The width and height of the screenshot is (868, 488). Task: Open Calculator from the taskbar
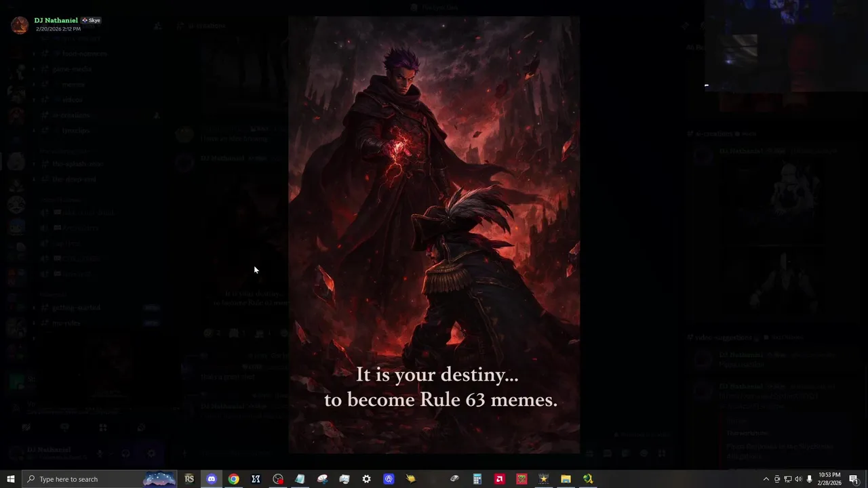coord(477,479)
